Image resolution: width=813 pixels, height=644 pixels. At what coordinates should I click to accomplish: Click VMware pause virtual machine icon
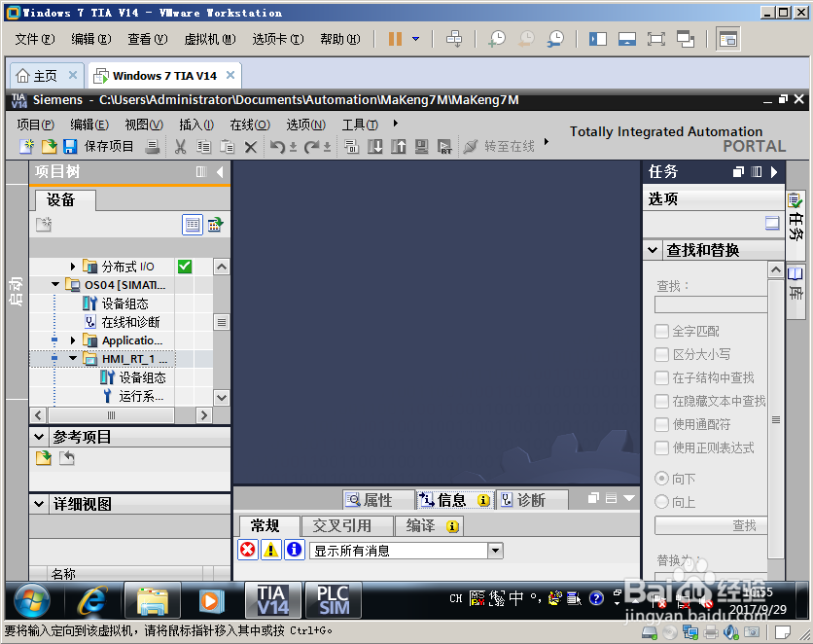point(395,39)
